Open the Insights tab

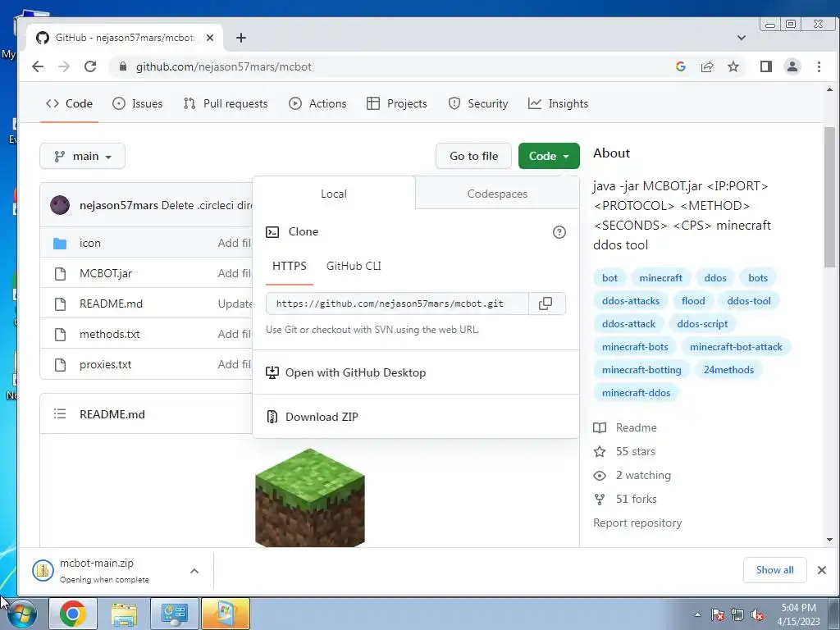coord(558,103)
